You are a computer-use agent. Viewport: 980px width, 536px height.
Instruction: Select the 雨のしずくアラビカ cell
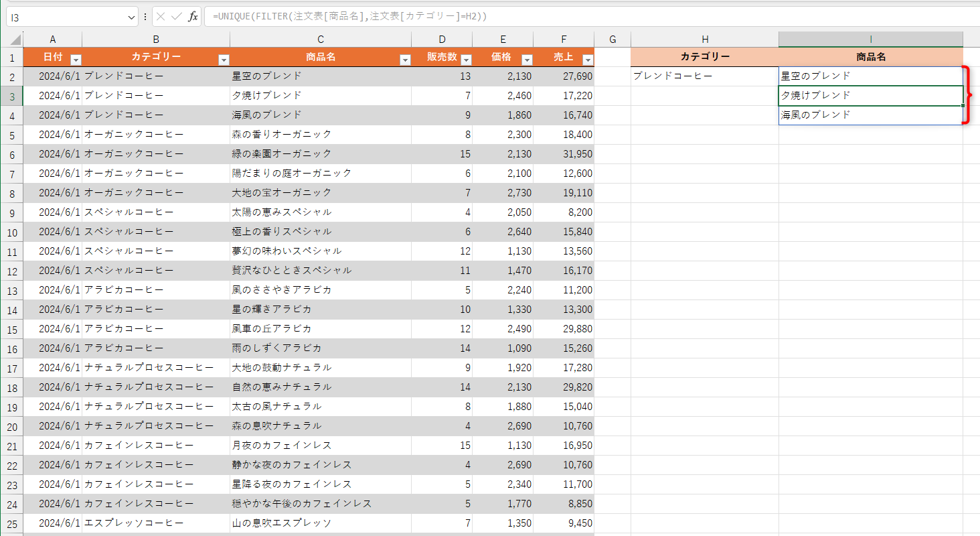(321, 348)
